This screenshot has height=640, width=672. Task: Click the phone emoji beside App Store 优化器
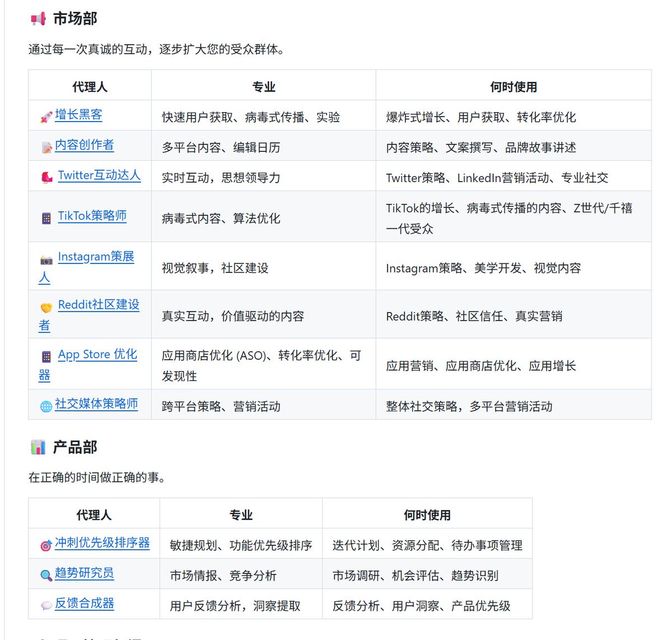pos(46,356)
